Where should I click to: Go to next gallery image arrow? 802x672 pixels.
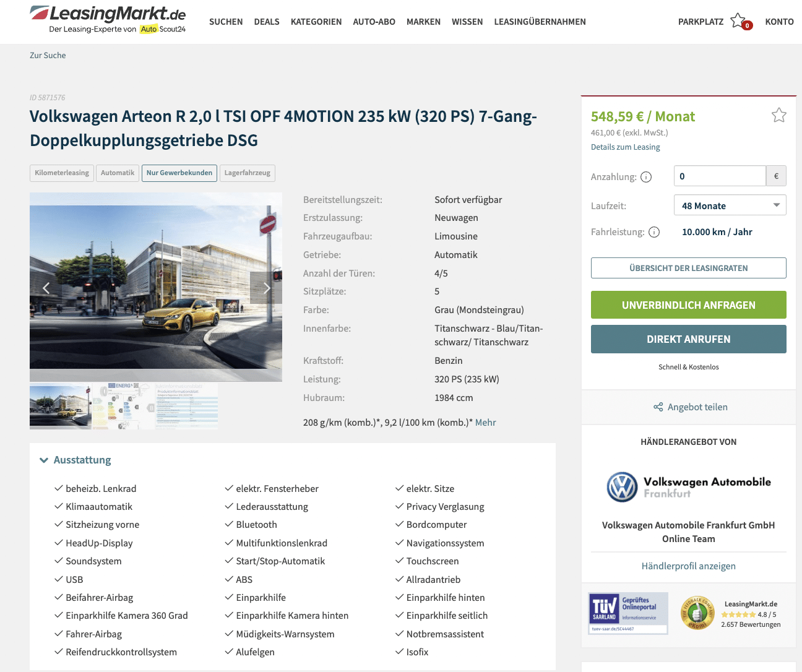[266, 288]
